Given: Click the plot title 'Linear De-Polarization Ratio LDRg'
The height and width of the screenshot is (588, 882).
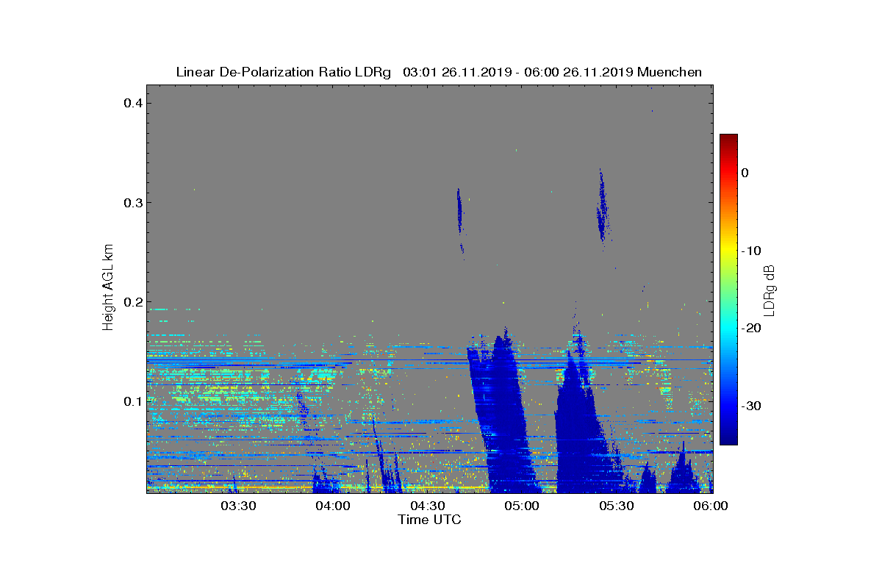Looking at the screenshot, I should pyautogui.click(x=284, y=72).
